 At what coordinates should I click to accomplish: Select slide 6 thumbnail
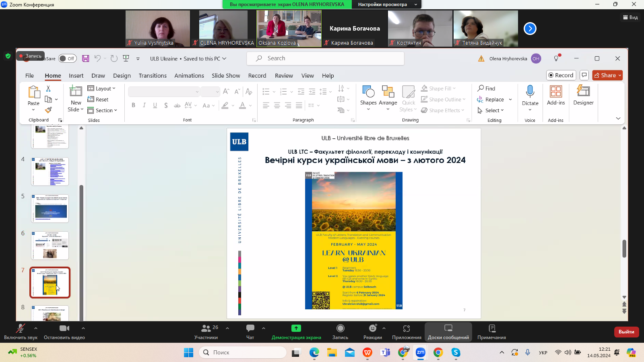[50, 245]
